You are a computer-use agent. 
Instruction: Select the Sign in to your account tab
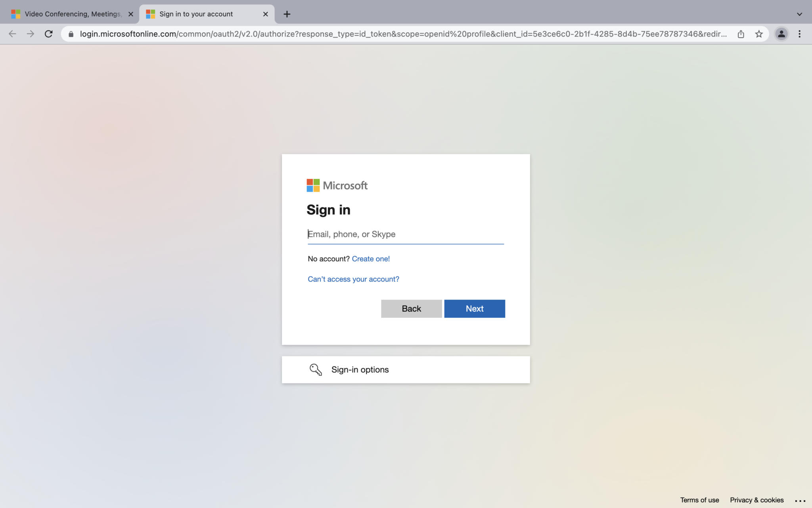[207, 14]
